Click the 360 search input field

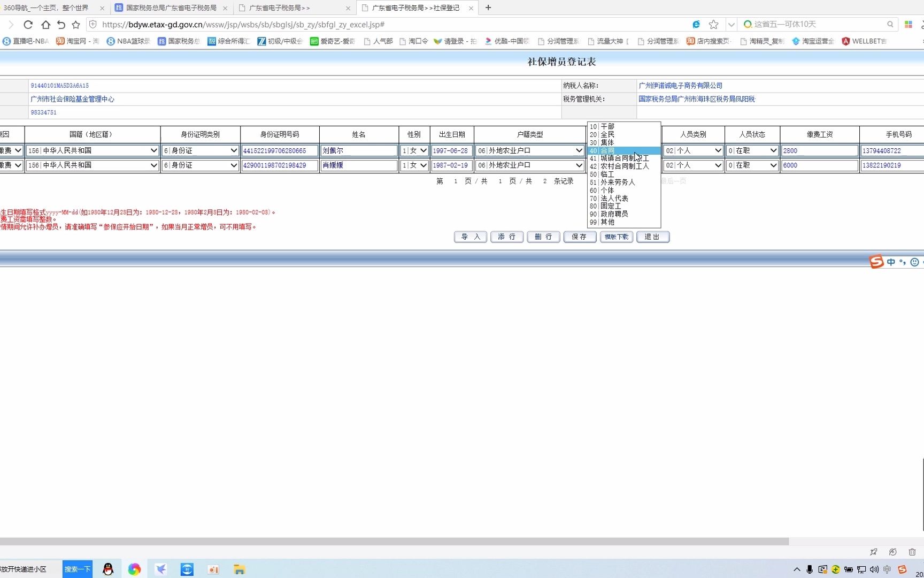pyautogui.click(x=818, y=25)
